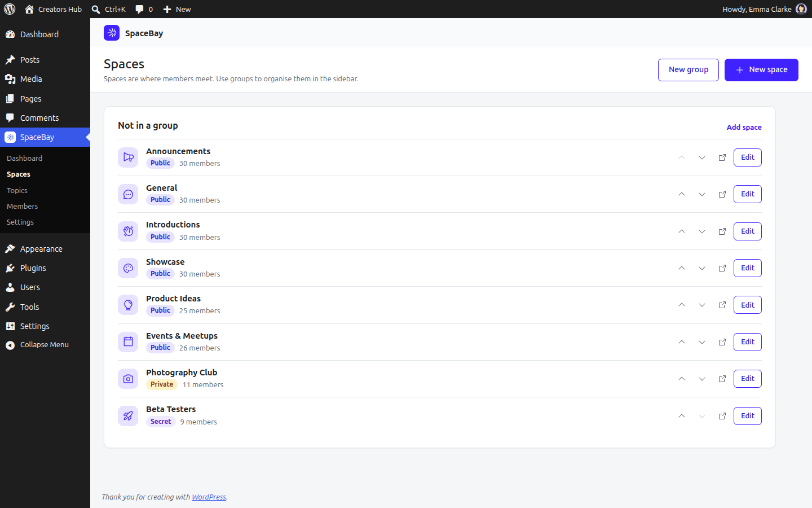Click the Emma Clarke avatar

(801, 9)
